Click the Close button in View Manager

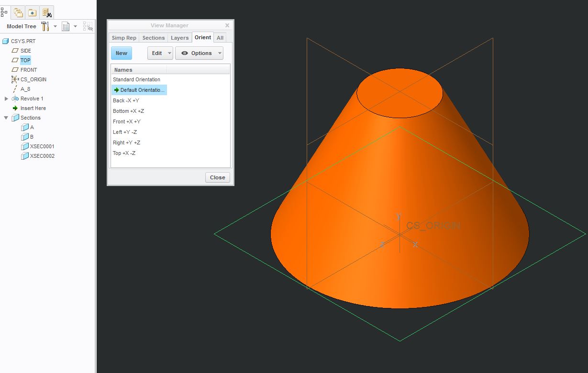tap(217, 177)
